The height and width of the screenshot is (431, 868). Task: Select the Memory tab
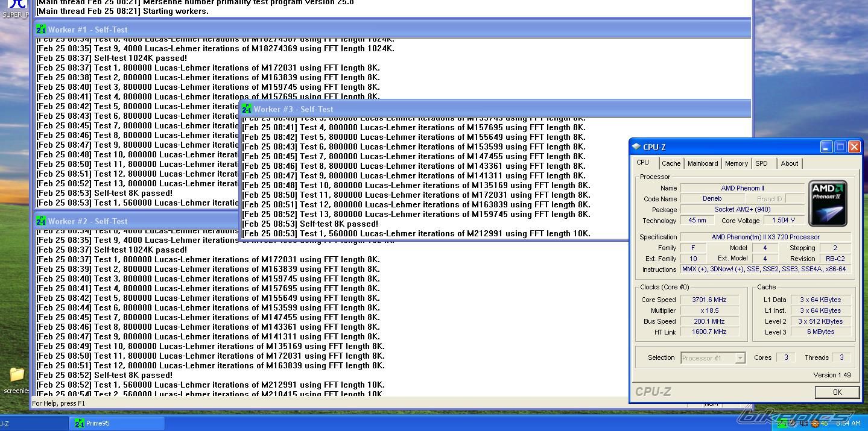736,163
